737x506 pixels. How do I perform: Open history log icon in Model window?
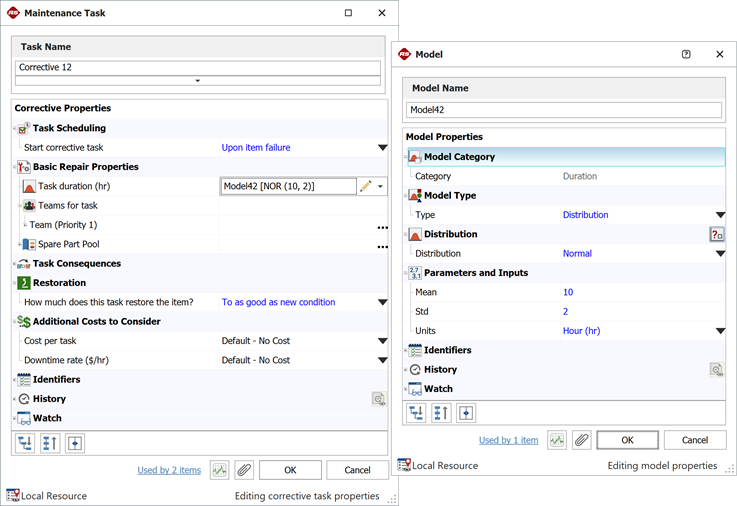pyautogui.click(x=716, y=370)
